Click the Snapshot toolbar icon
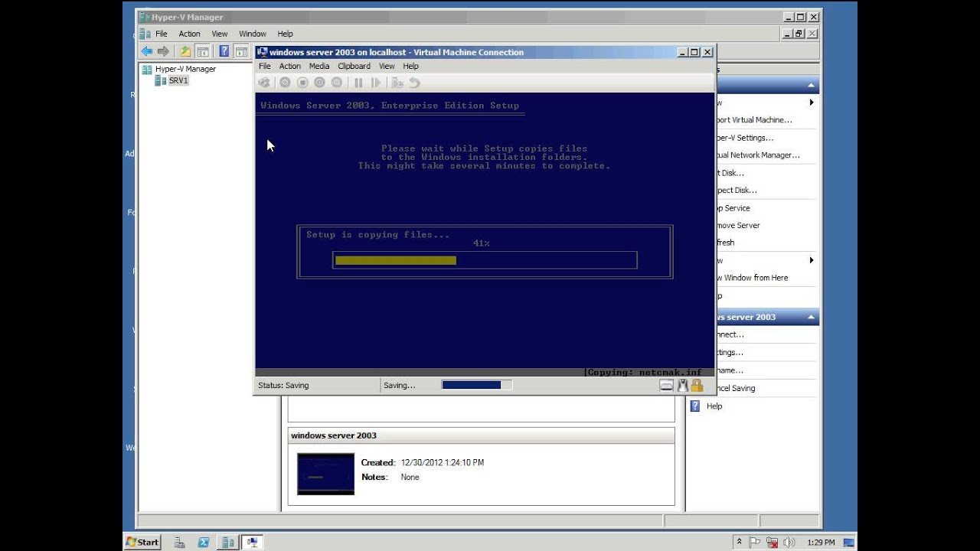This screenshot has height=551, width=980. (x=397, y=83)
